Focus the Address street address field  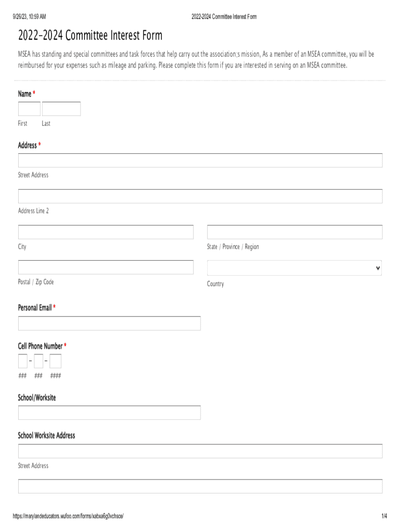[200, 161]
